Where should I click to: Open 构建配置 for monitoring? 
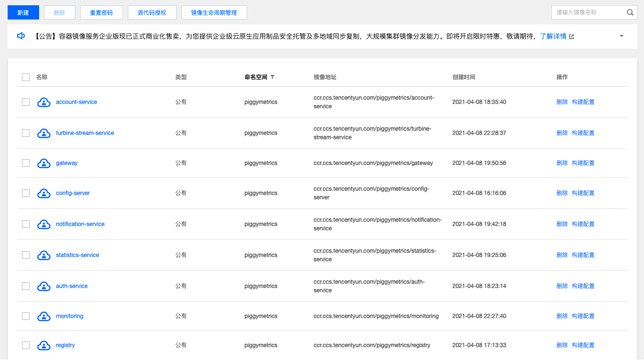tap(583, 316)
